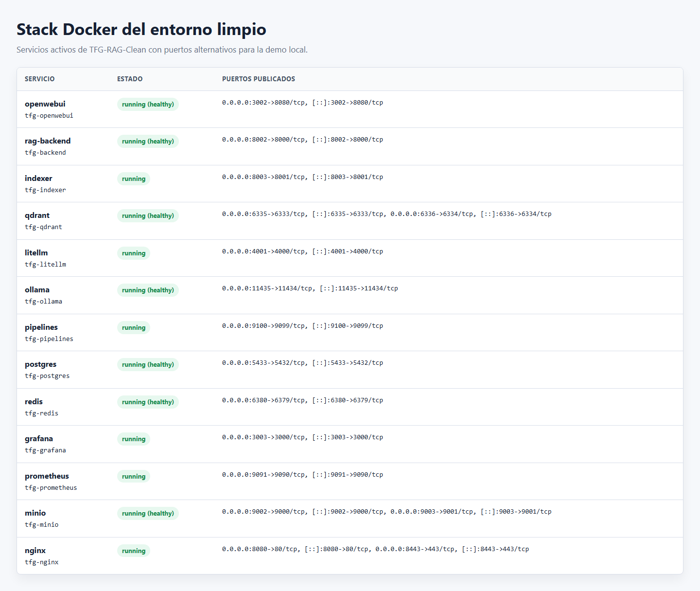700x591 pixels.
Task: Select the ollama 11435->11434 ports text
Action: click(310, 288)
